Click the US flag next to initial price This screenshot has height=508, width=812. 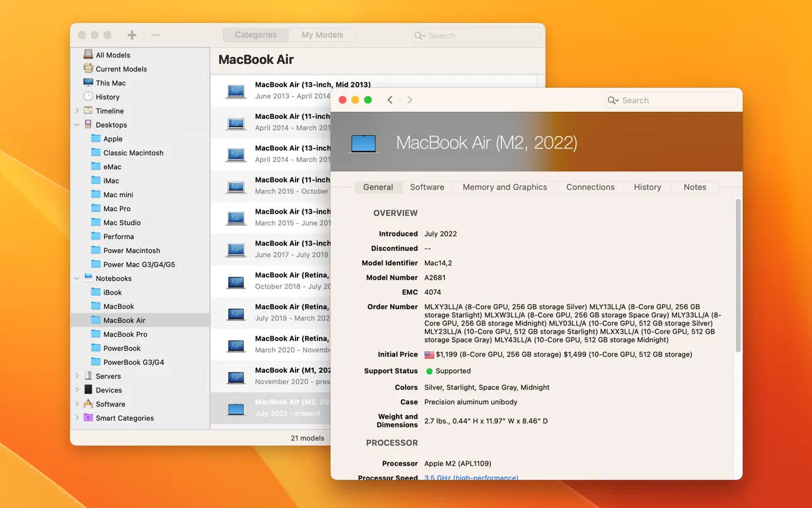pos(429,354)
